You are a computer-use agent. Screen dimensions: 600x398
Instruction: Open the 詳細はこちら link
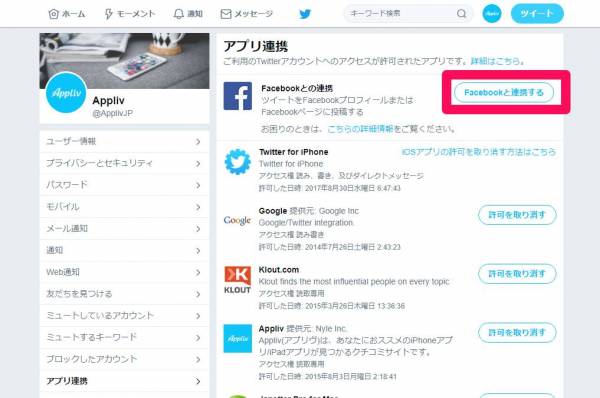tap(496, 61)
